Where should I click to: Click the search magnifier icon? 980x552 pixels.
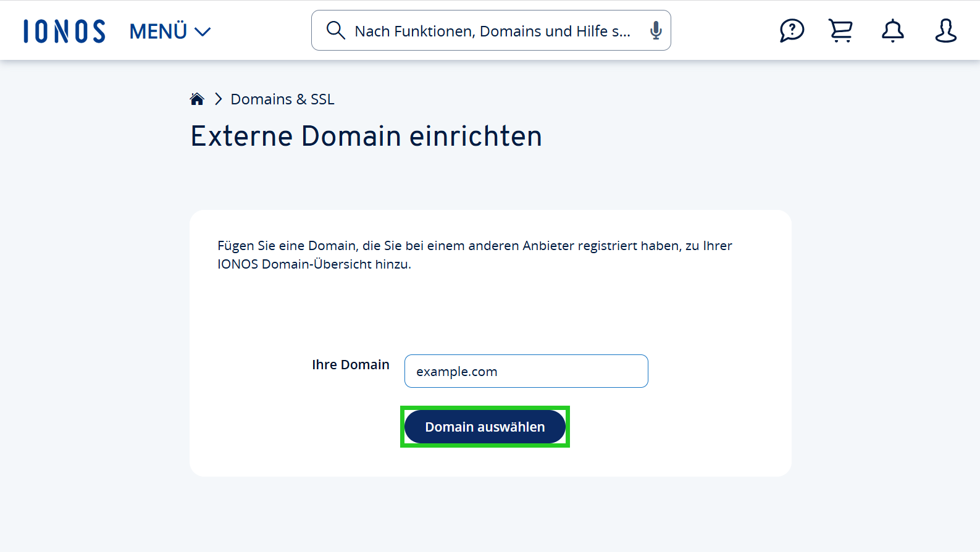click(335, 30)
